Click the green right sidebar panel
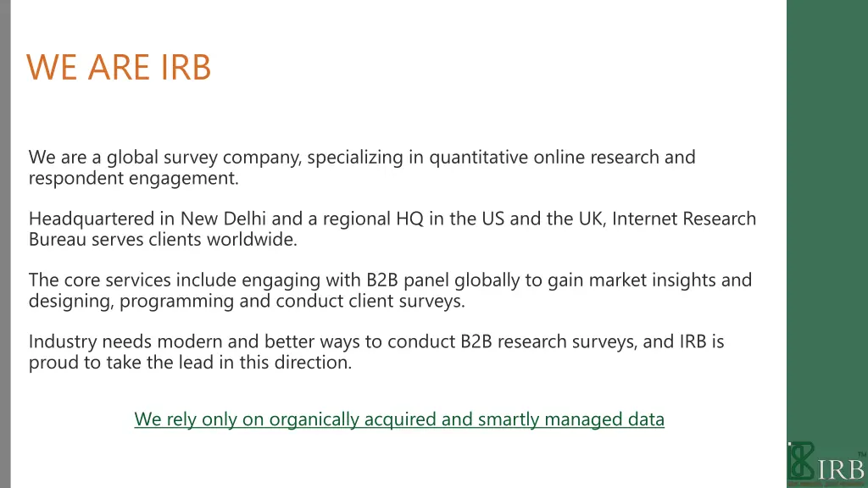868x488 pixels. [x=827, y=221]
